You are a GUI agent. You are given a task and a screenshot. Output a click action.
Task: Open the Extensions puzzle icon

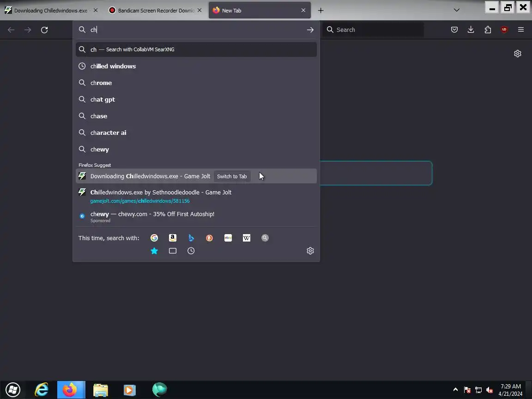pyautogui.click(x=488, y=30)
